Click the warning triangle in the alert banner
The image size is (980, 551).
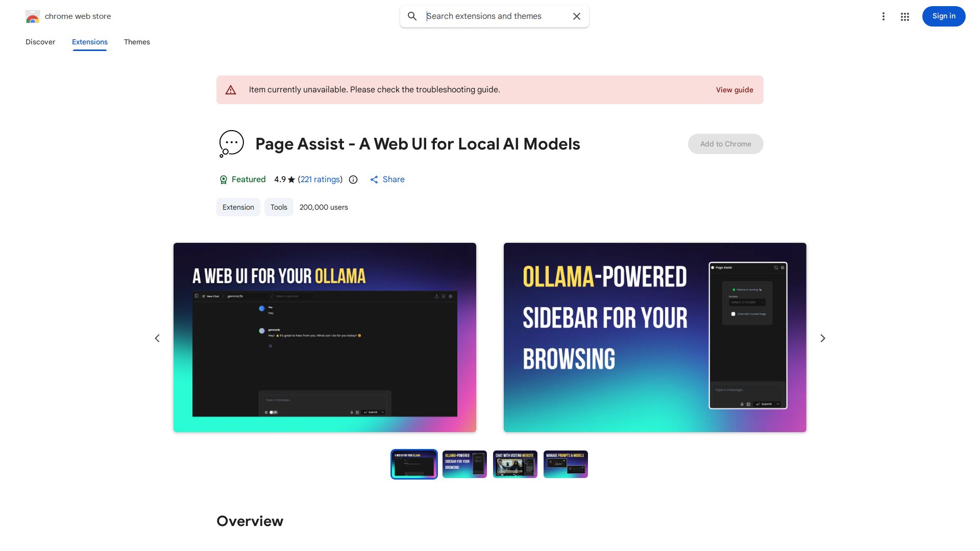231,90
